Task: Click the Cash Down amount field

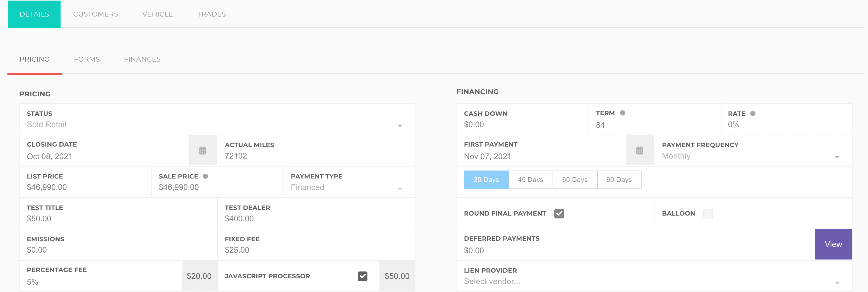Action: point(522,124)
